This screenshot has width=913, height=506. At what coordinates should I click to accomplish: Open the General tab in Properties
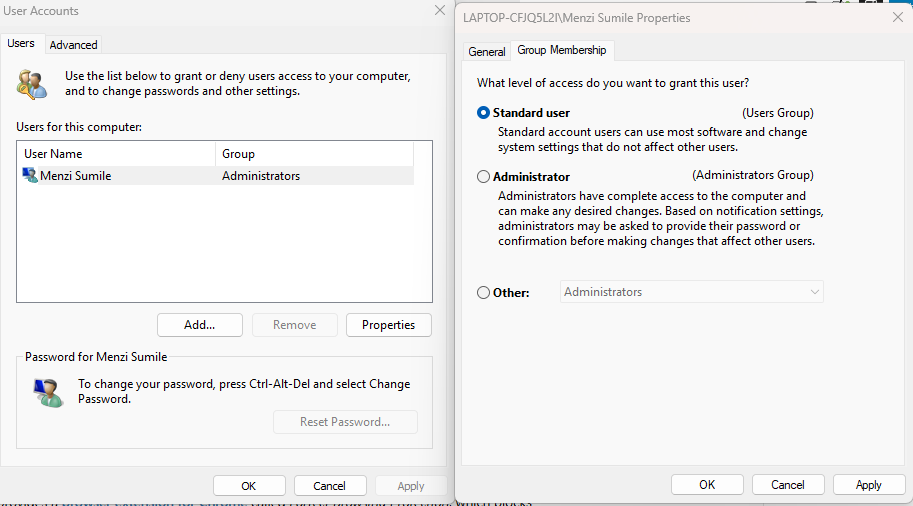click(487, 51)
